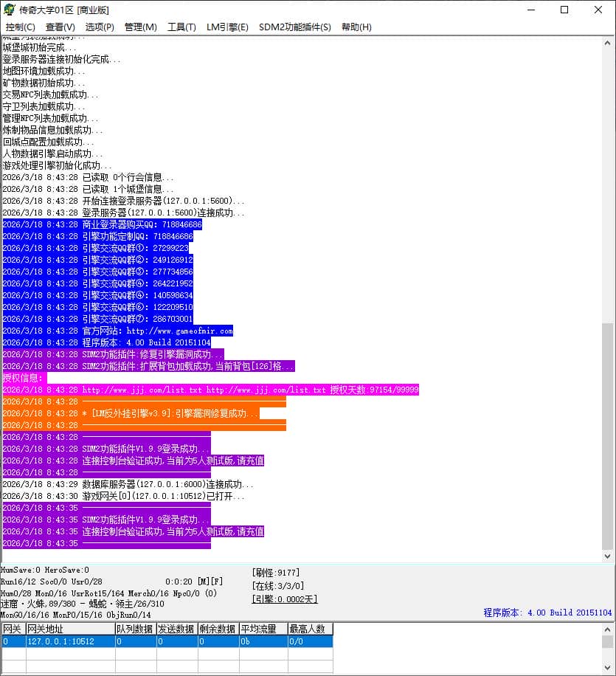
Task: Click 登录服务器连接初始化完成 log line
Action: coord(62,59)
